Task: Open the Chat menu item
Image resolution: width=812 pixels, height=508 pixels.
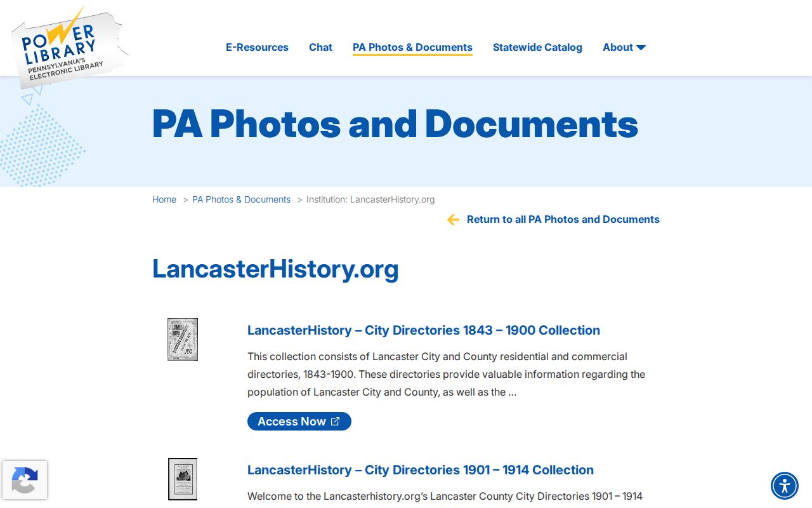Action: click(x=320, y=47)
